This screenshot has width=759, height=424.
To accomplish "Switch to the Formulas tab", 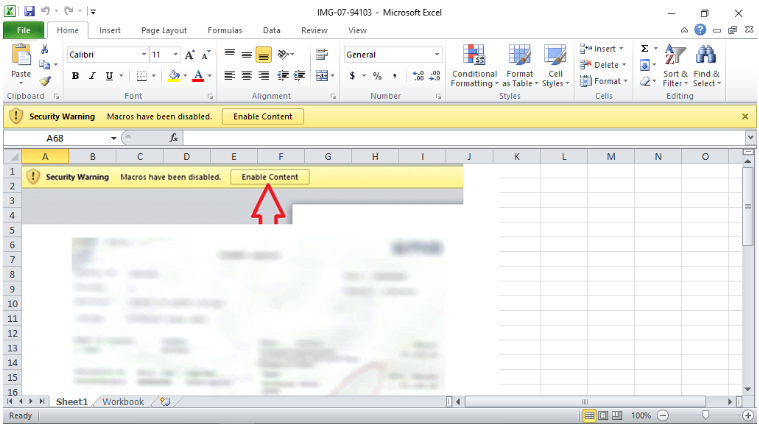I will tap(225, 30).
